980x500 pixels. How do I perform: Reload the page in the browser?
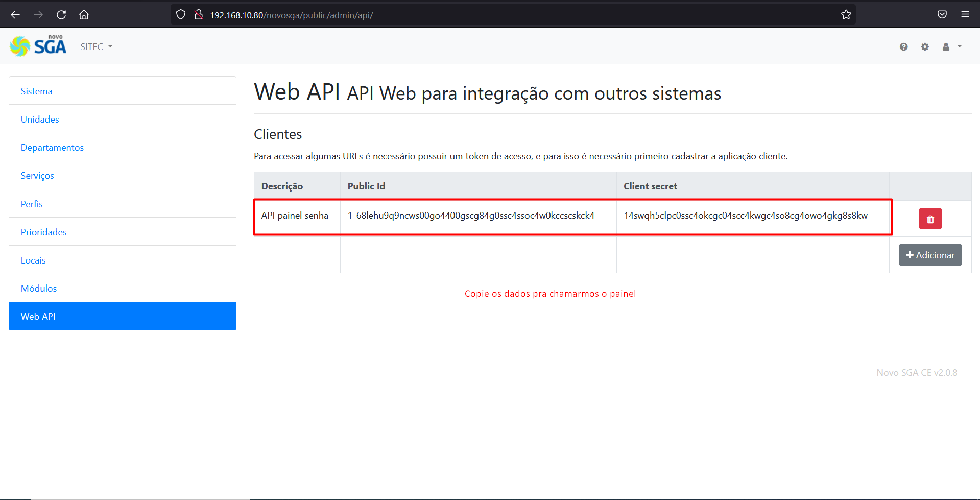point(61,15)
